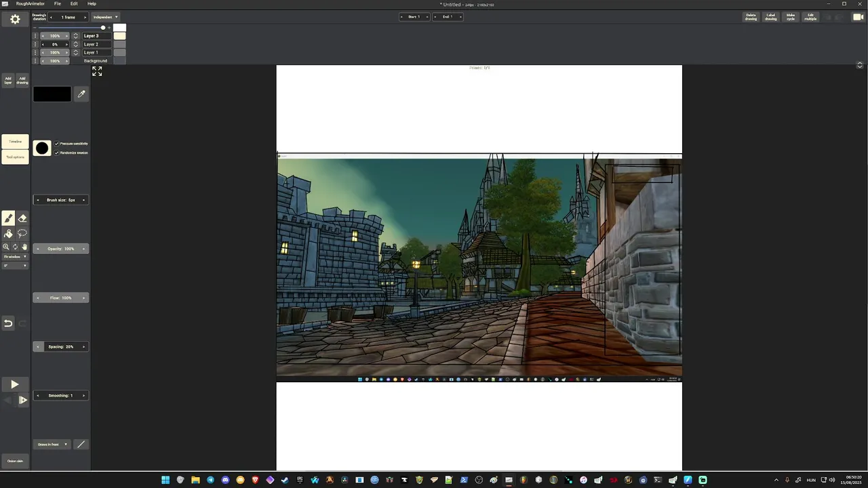Click the Delete drawing button
This screenshot has width=868, height=488.
click(x=751, y=17)
